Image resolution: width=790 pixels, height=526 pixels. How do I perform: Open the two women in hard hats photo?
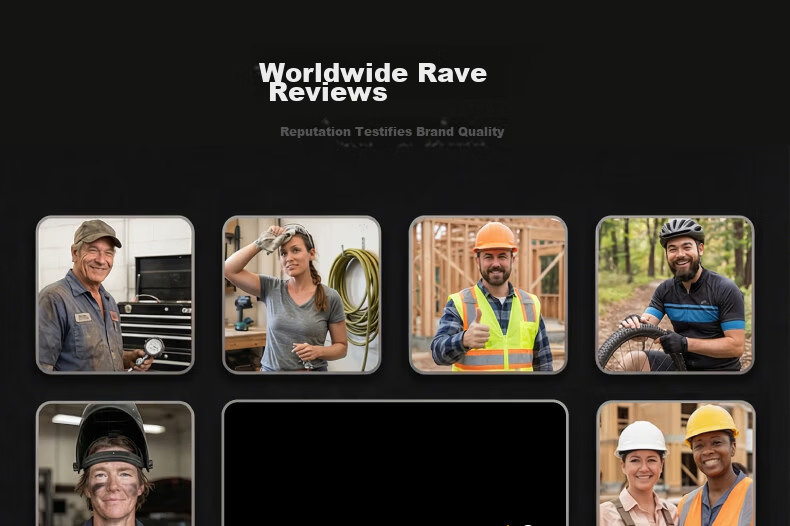pos(676,464)
